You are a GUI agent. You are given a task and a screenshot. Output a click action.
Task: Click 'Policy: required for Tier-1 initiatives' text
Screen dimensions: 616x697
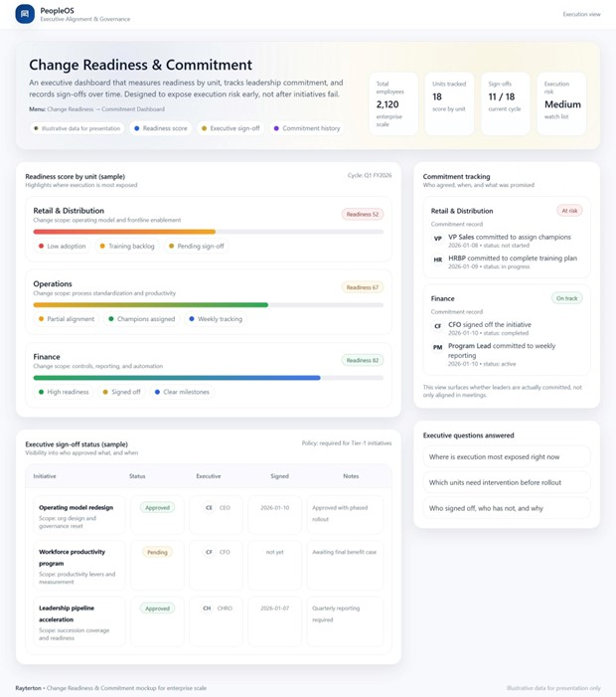coord(347,443)
